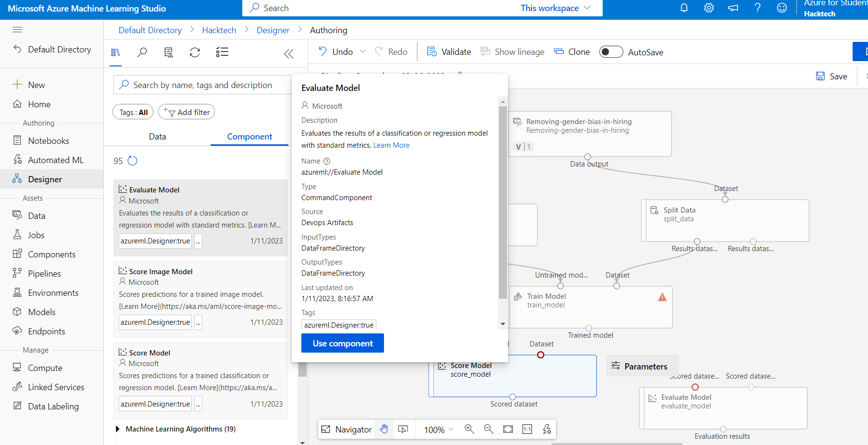Screen dimensions: 868x445
Task: Collapse the asset panel with double chevron
Action: (289, 54)
